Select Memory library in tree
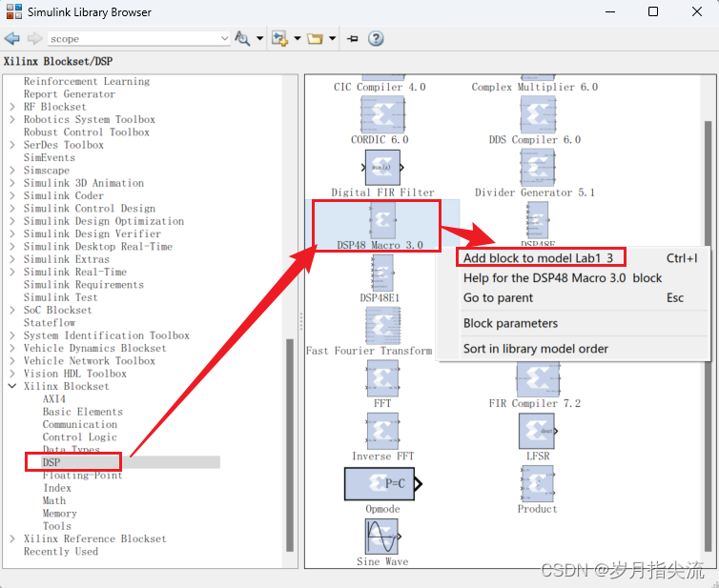Screen dimensions: 719x588 60,514
